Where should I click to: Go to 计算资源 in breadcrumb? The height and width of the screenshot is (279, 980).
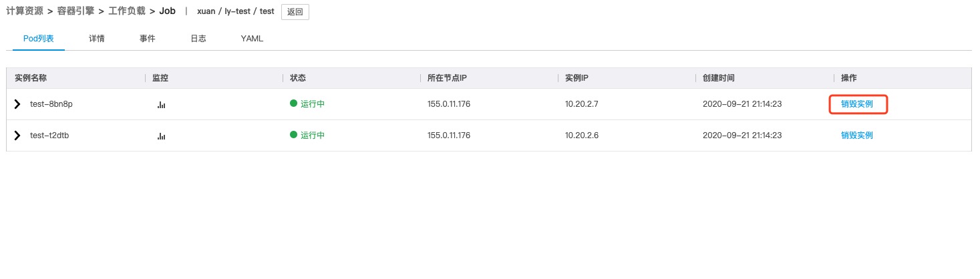coord(24,11)
